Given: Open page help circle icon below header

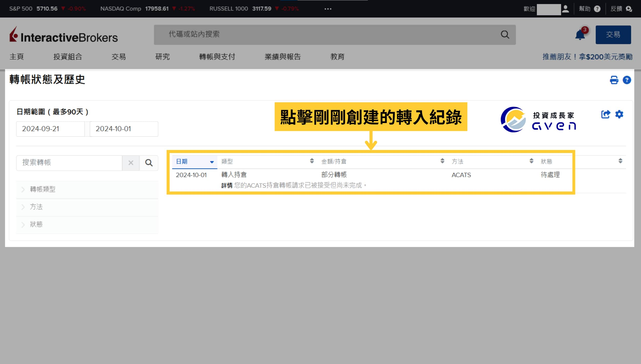Looking at the screenshot, I should [x=627, y=80].
